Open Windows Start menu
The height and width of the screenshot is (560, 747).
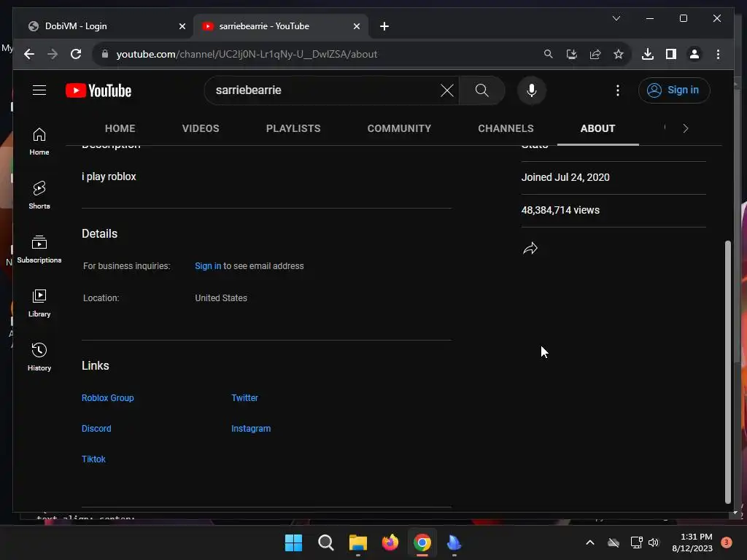coord(293,542)
